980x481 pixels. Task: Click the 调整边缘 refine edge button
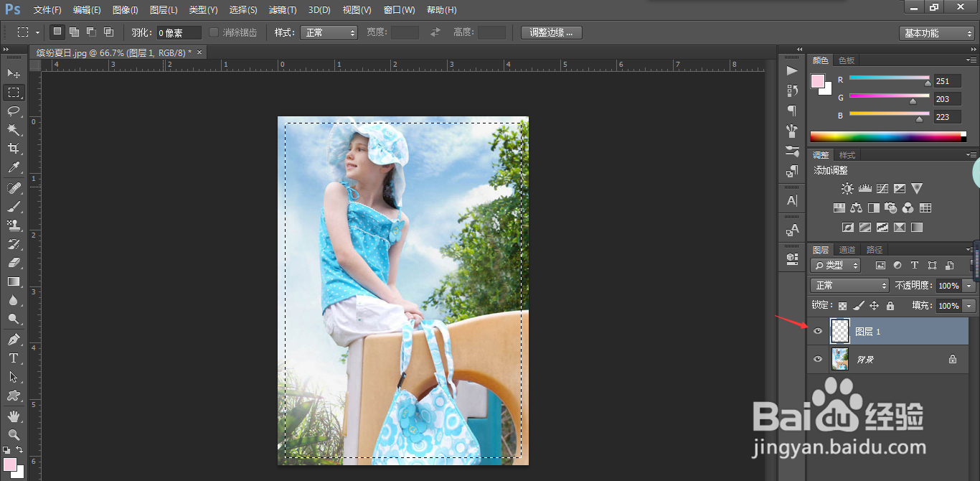(x=552, y=32)
